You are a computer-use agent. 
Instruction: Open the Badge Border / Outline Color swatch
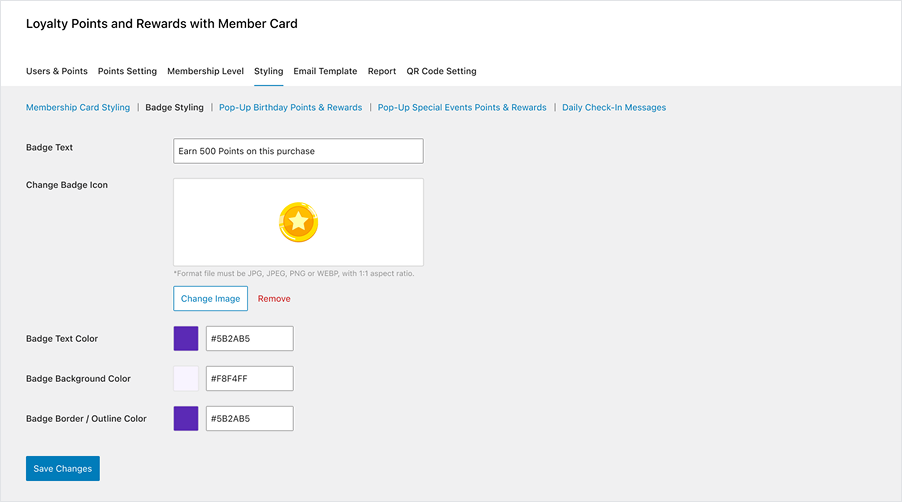coord(186,419)
